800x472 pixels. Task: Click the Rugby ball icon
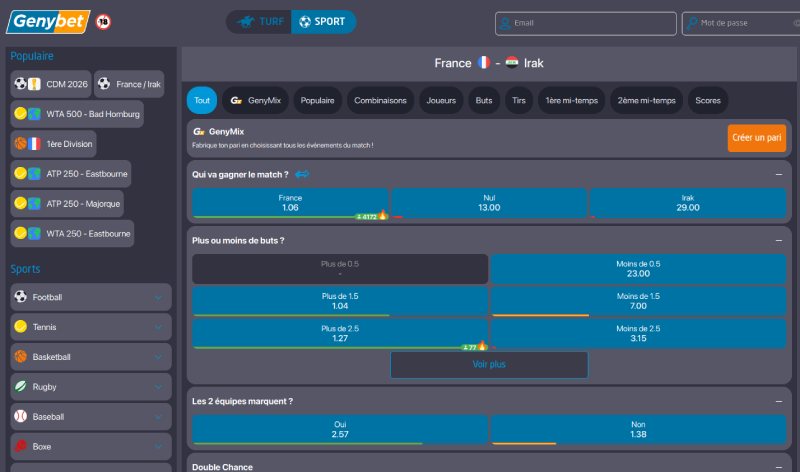(x=20, y=386)
